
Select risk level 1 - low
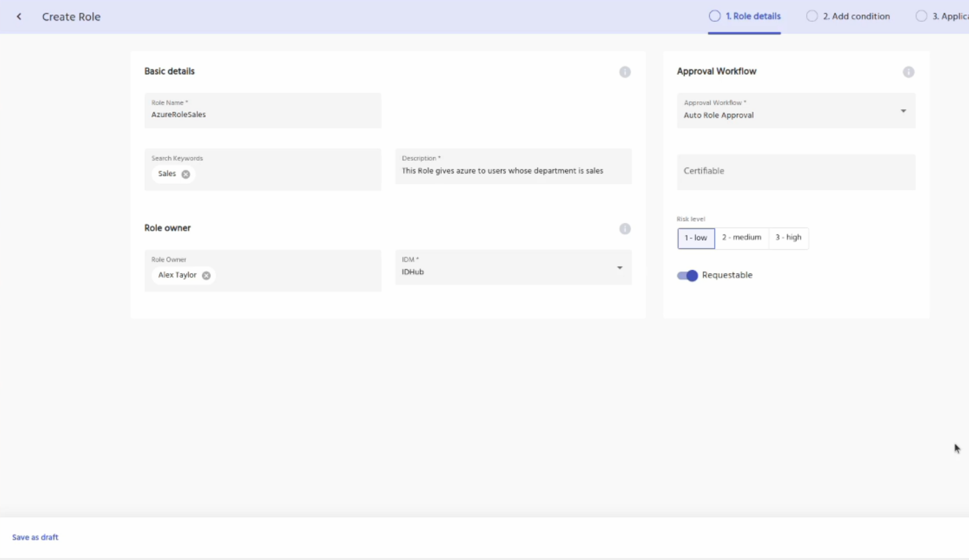point(695,238)
